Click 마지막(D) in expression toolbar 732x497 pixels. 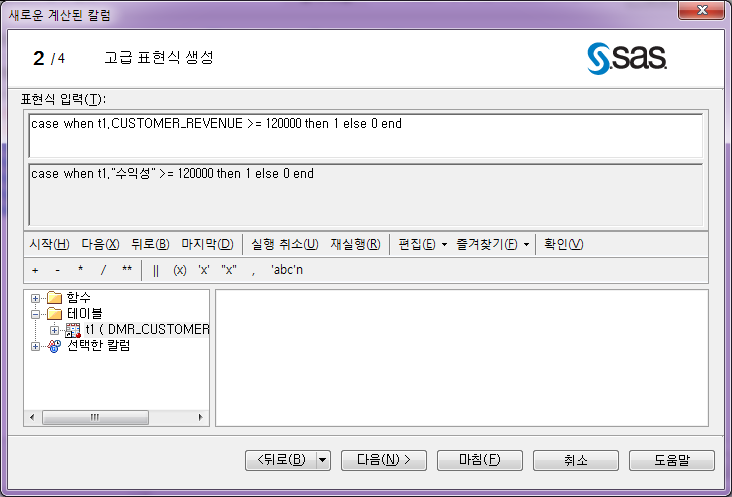(207, 244)
